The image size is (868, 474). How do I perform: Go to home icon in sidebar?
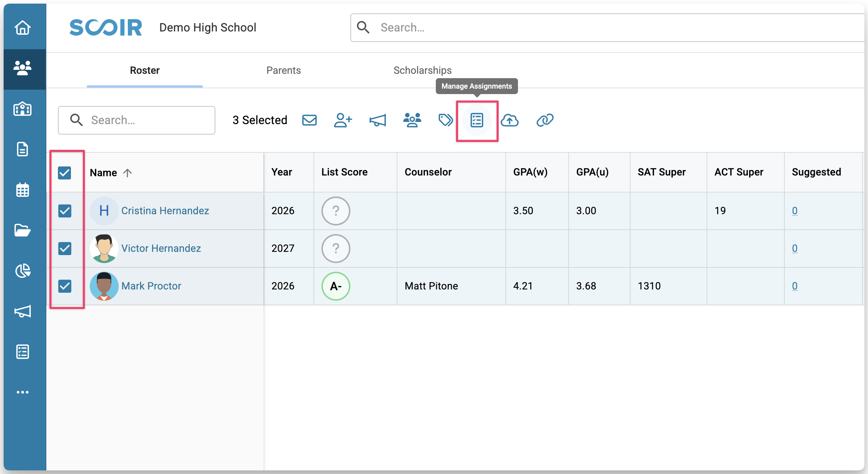click(22, 27)
